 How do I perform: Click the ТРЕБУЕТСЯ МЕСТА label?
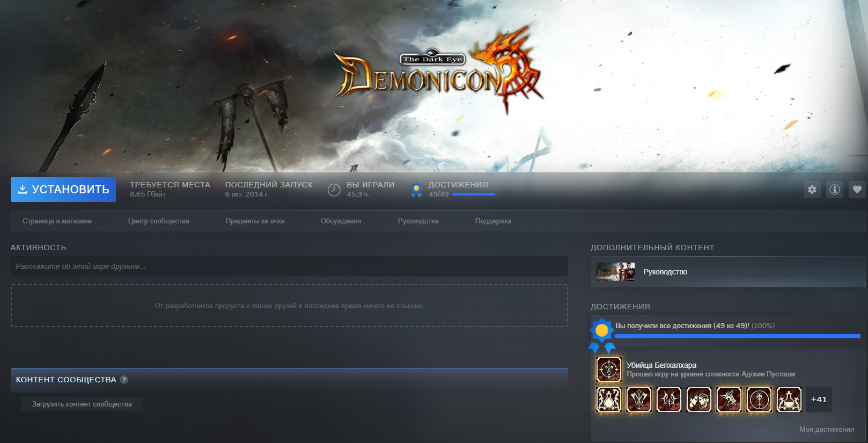pos(170,185)
